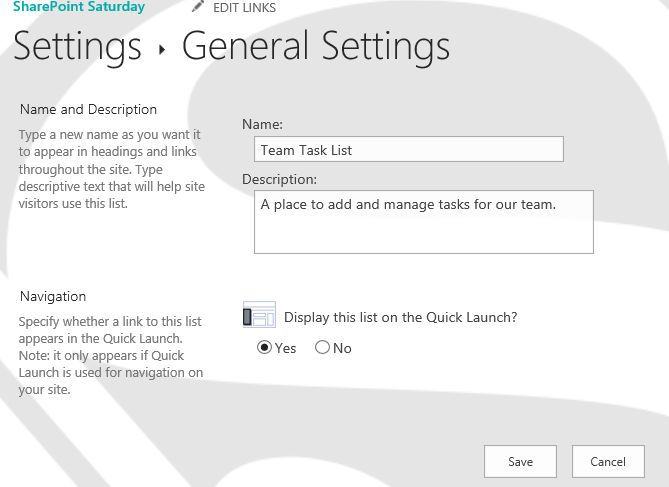
Task: Open the SharePoint Saturday site link
Action: click(x=79, y=6)
